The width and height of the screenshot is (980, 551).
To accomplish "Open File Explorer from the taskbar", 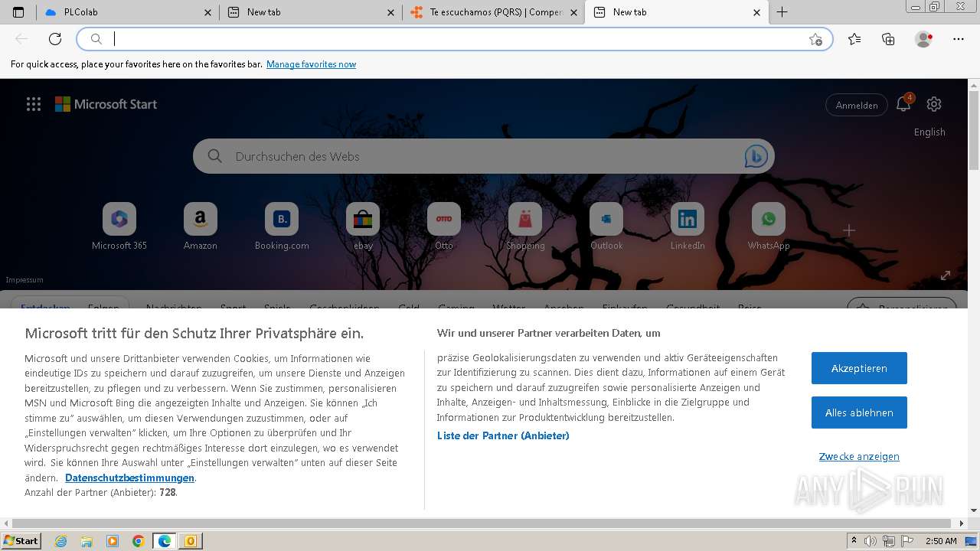I will point(87,541).
